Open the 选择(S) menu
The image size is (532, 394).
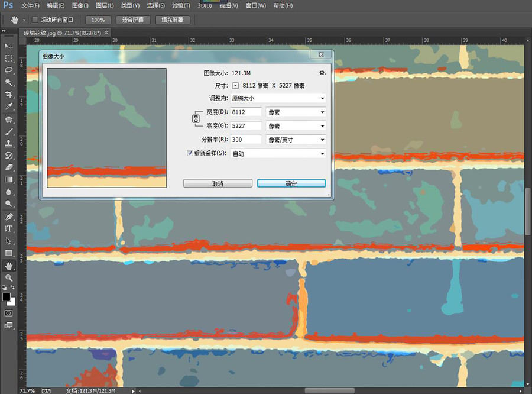tap(155, 5)
